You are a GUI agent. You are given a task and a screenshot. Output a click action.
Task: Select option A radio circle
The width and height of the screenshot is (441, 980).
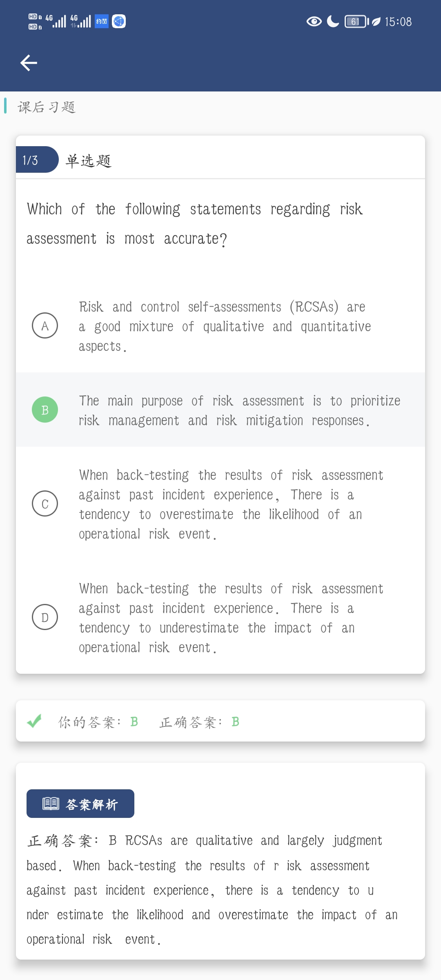tap(45, 325)
